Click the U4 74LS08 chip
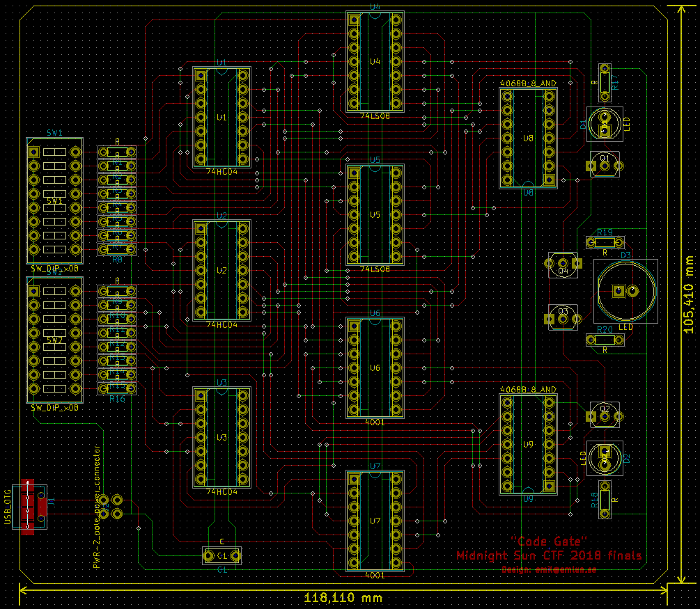Viewport: 700px width, 609px height. [x=375, y=62]
